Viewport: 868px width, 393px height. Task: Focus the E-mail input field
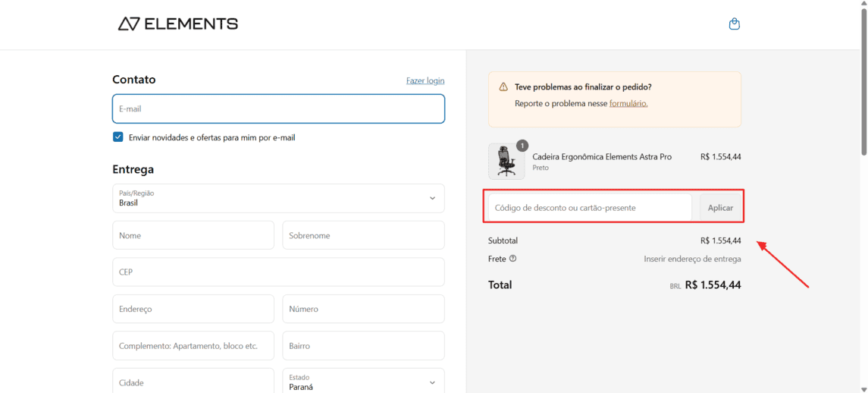click(278, 108)
